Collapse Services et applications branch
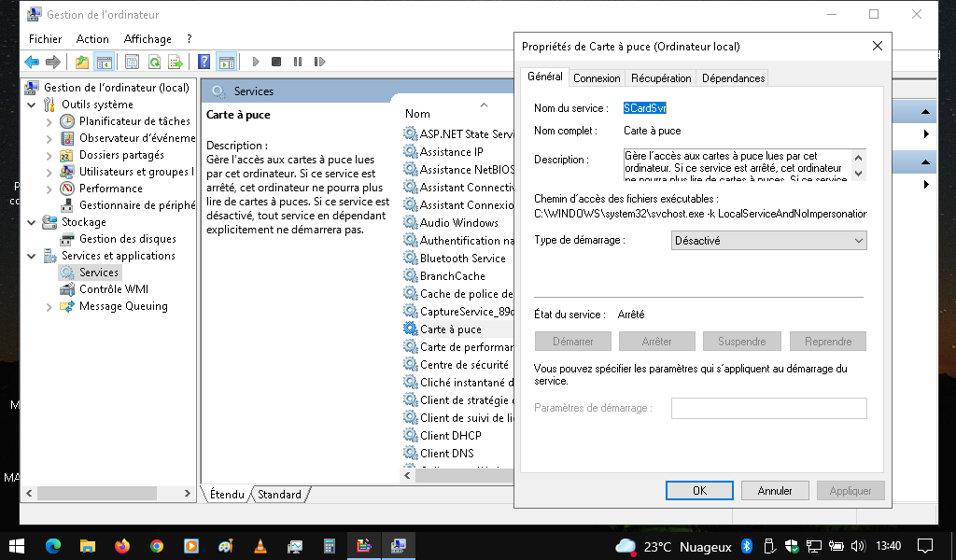Image resolution: width=956 pixels, height=560 pixels. click(x=32, y=256)
